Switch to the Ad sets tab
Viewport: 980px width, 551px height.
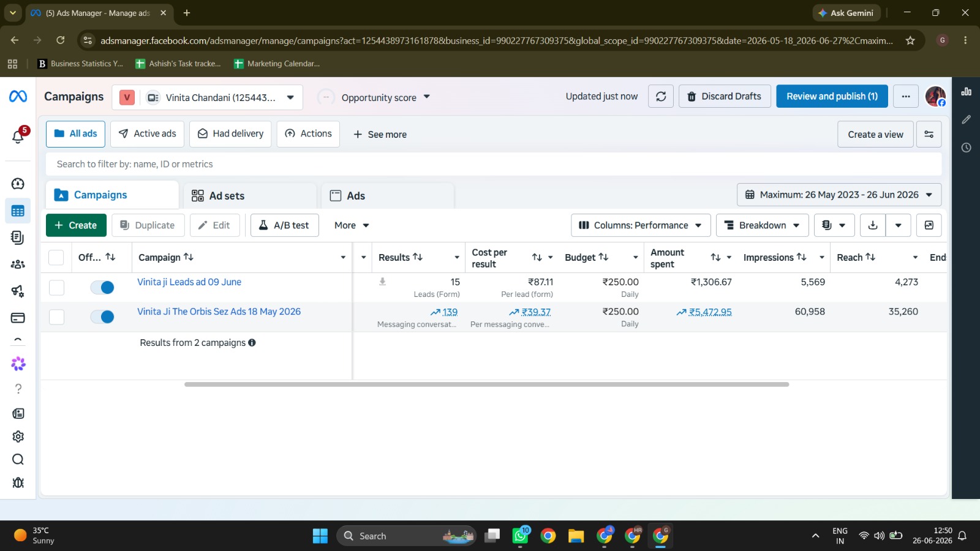[251, 196]
